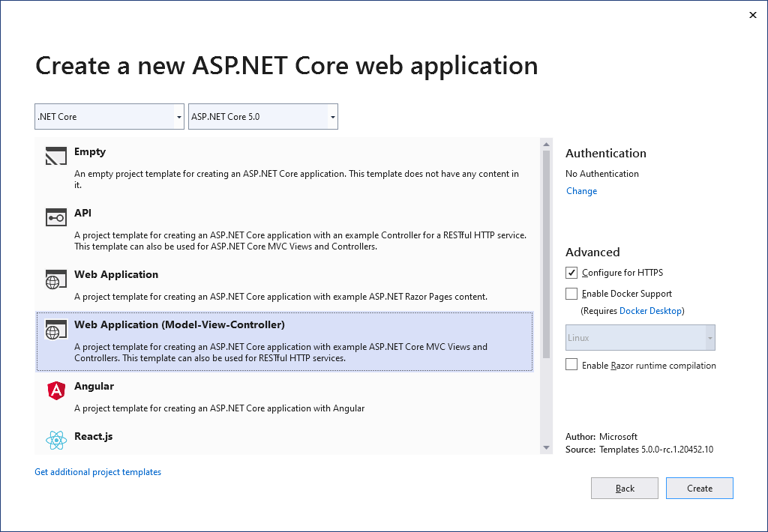Click the Angular template icon

[x=55, y=390]
